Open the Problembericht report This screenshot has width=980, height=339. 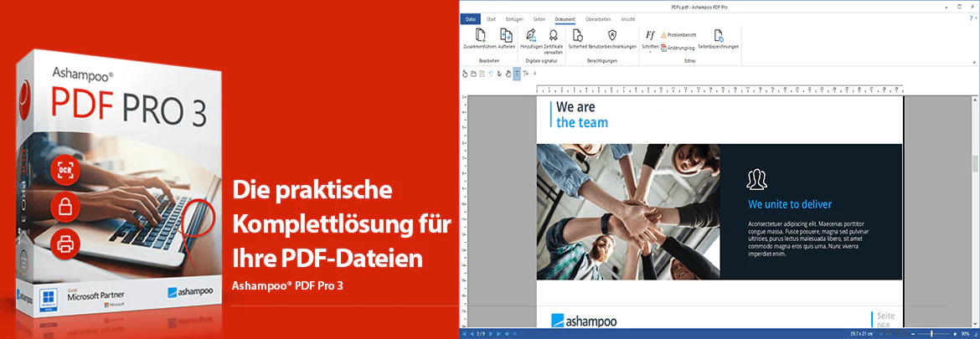coord(679,35)
